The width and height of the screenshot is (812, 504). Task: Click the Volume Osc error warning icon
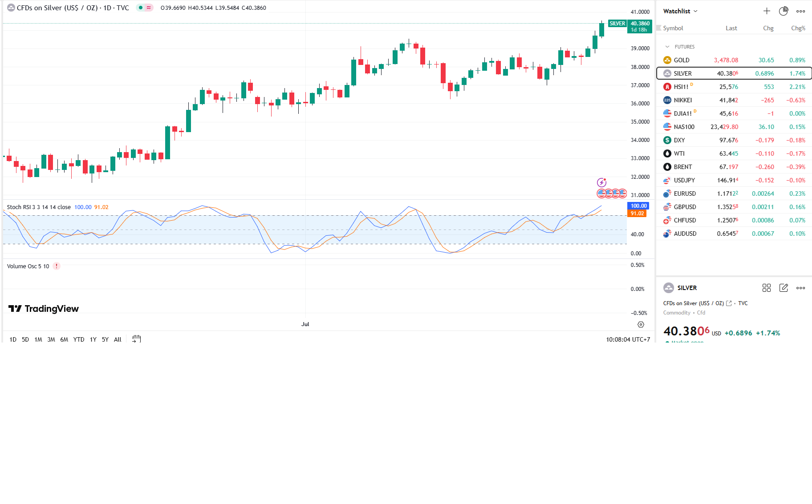pyautogui.click(x=57, y=266)
